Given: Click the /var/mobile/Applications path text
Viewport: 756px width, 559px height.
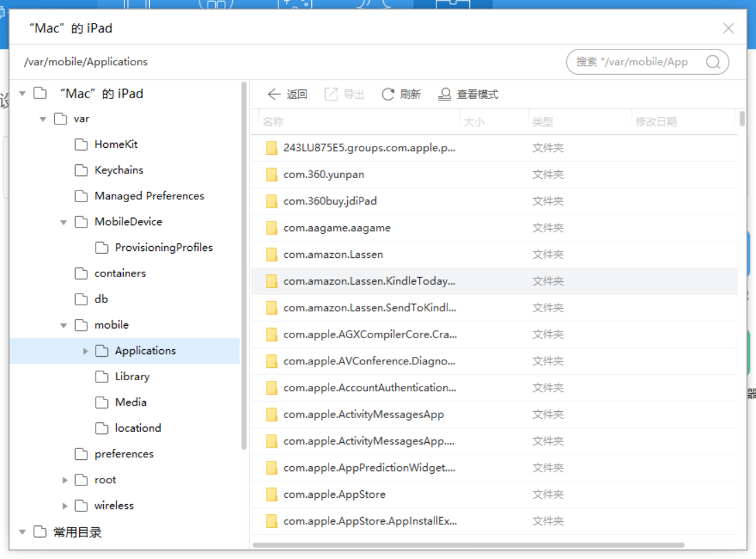Looking at the screenshot, I should 86,62.
